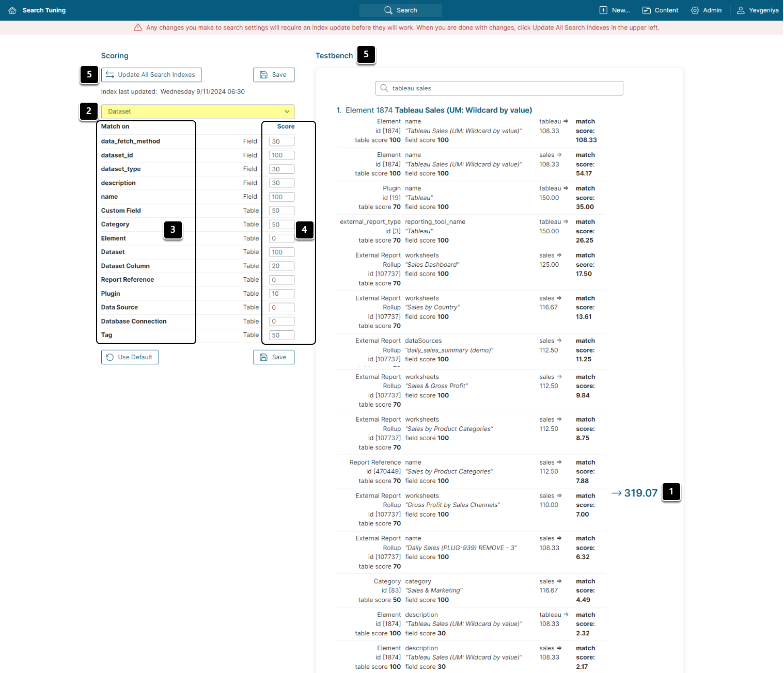Click the "daily_sales_summary (demo)" result text
784x673 pixels.
tap(449, 350)
